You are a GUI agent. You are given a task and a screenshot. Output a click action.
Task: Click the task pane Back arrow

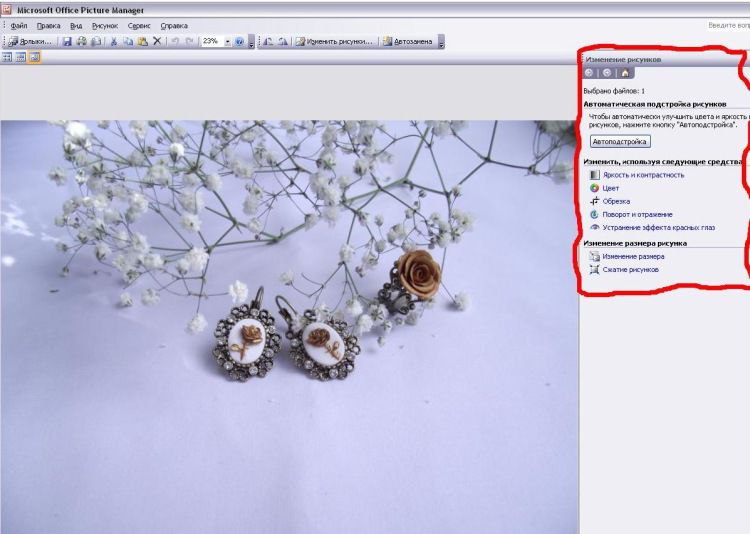coord(590,73)
